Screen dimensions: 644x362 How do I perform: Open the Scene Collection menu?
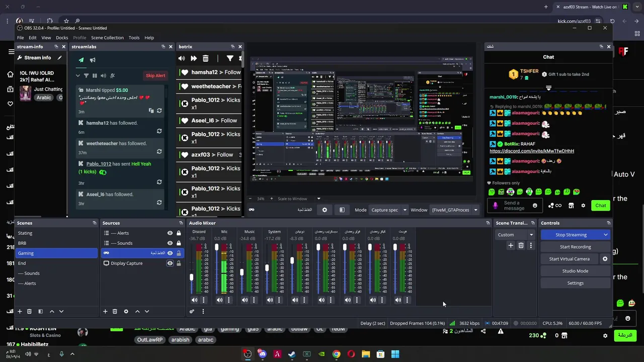[x=107, y=38]
